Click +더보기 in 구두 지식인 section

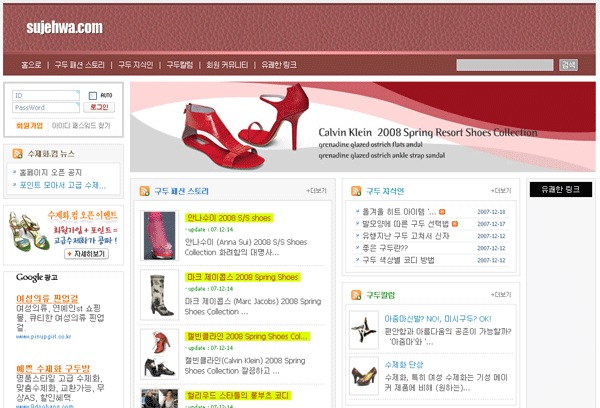(501, 191)
